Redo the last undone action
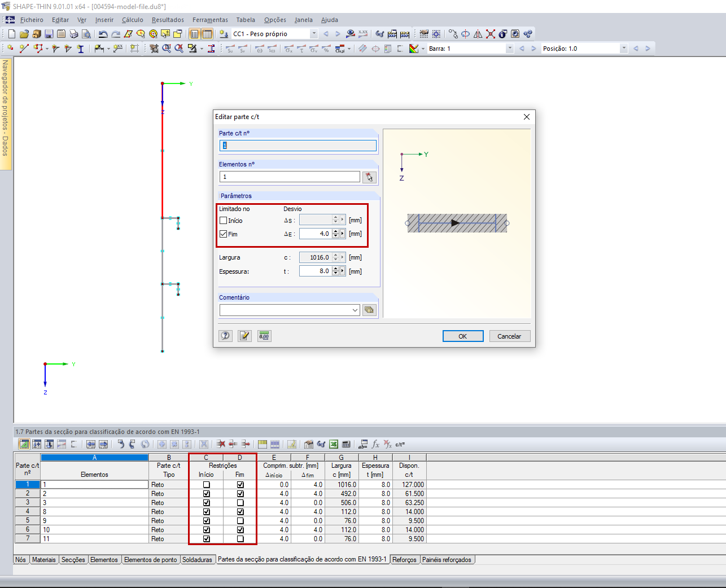This screenshot has width=726, height=588. [115, 34]
